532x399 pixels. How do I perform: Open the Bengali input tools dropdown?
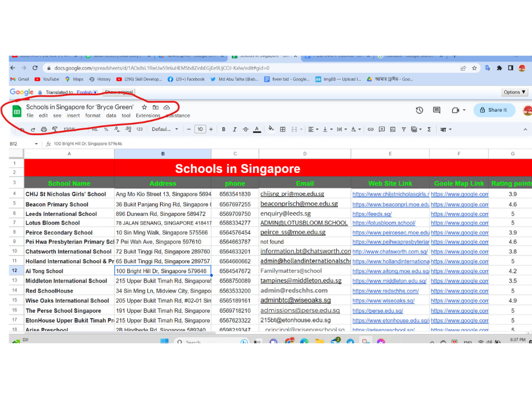tap(446, 129)
